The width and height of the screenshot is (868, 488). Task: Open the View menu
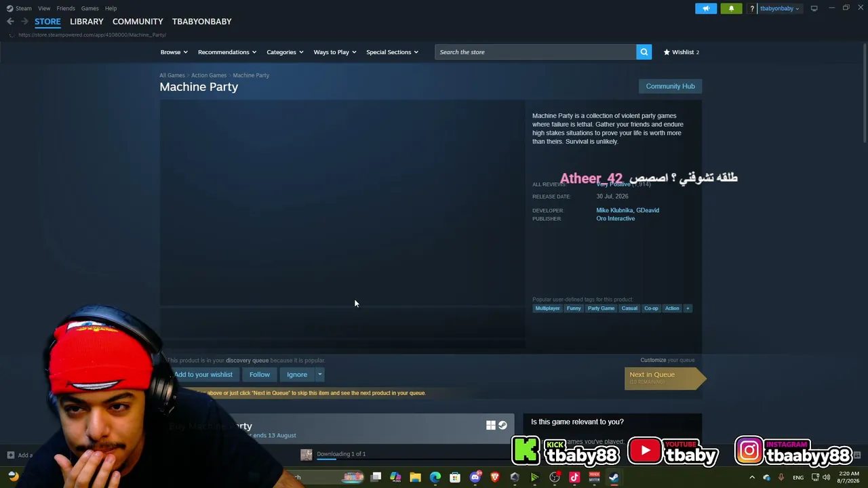[x=44, y=8]
